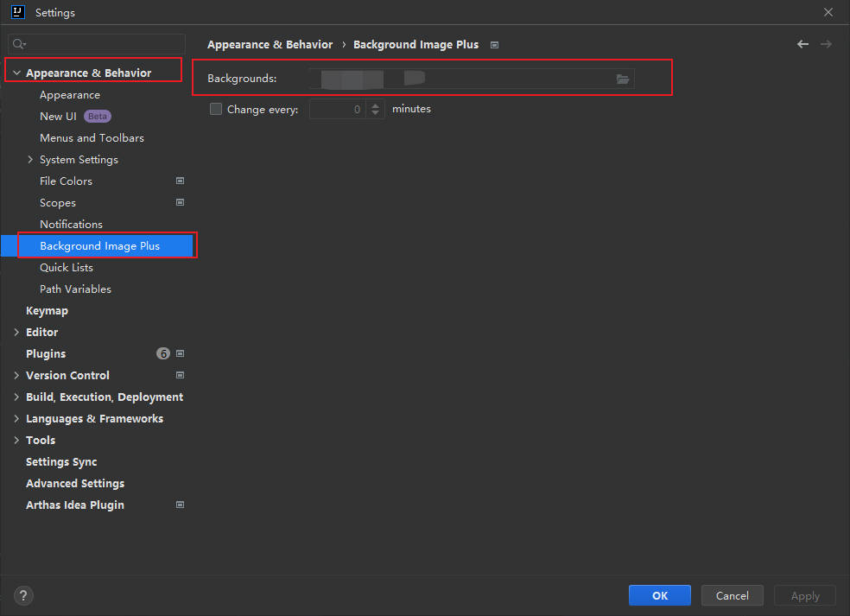Click Appearance & Behavior in the breadcrumb
This screenshot has height=616, width=850.
270,44
